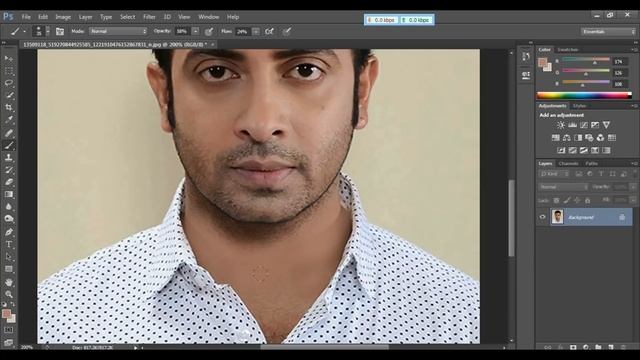This screenshot has width=640, height=360.
Task: Open the File menu
Action: 26,17
